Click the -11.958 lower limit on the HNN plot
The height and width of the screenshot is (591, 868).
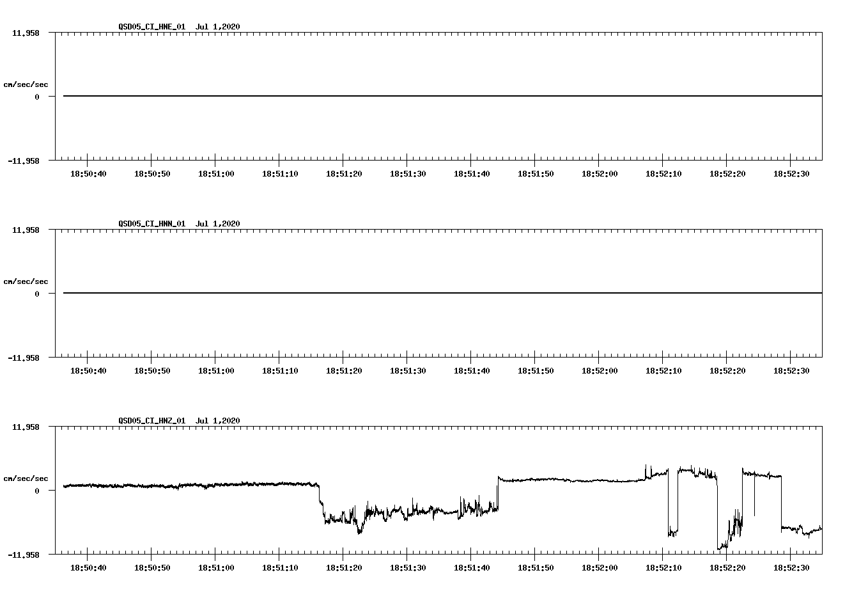pyautogui.click(x=23, y=358)
